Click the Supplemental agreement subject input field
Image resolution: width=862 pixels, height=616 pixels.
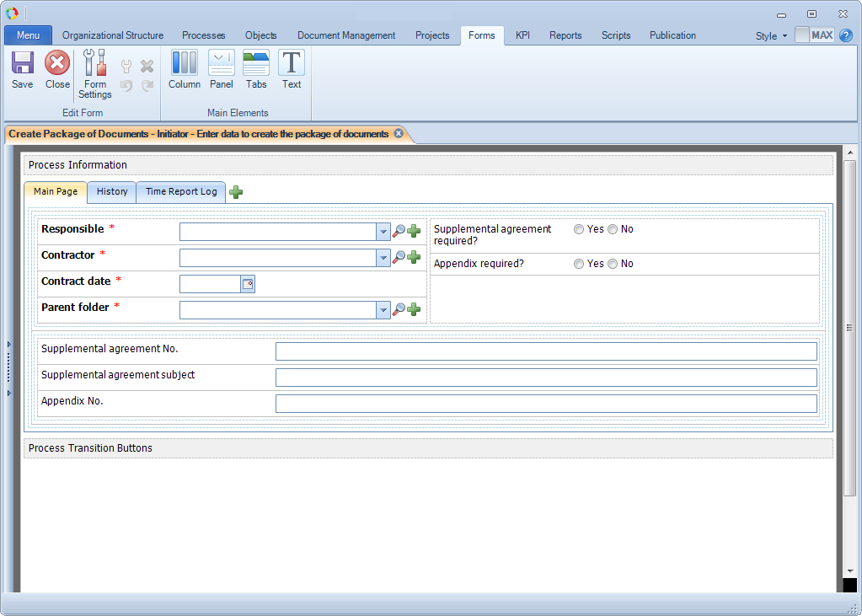pyautogui.click(x=546, y=378)
